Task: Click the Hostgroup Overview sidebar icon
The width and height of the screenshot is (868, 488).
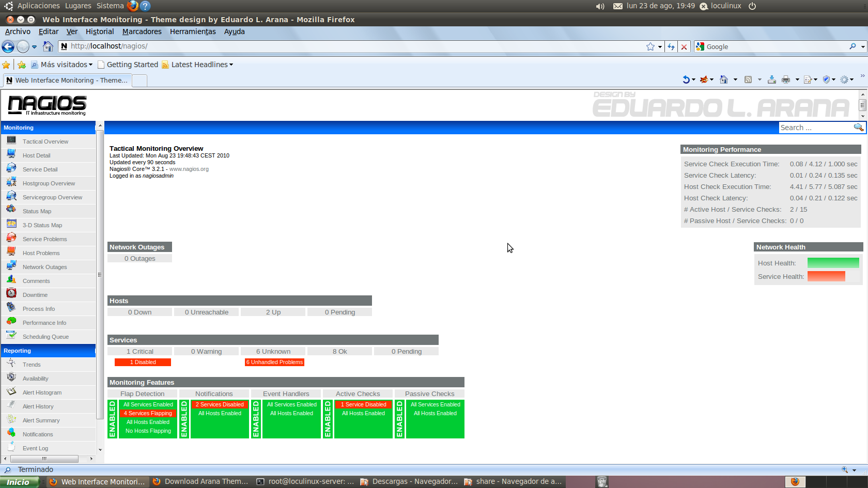Action: [x=11, y=182]
